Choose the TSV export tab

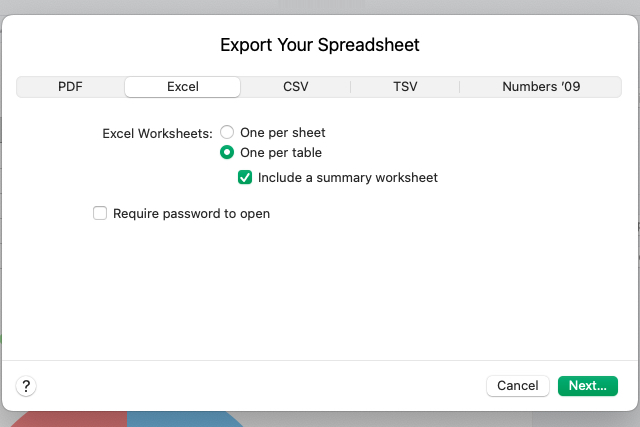click(x=405, y=87)
